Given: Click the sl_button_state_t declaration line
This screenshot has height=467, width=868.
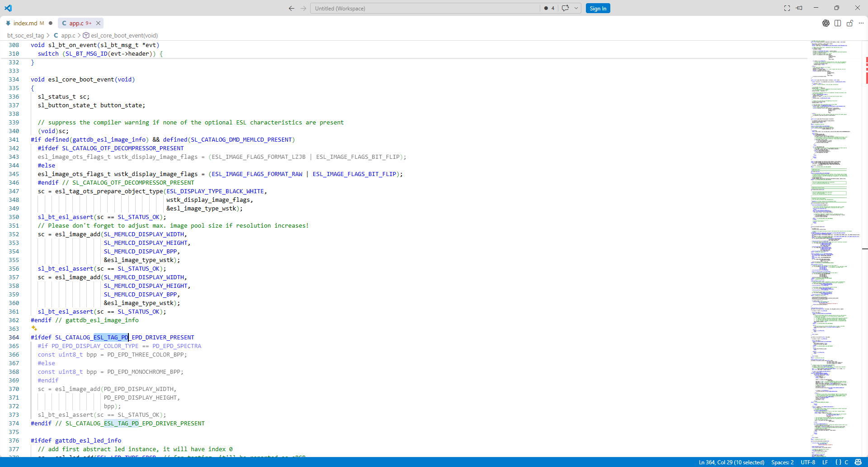Looking at the screenshot, I should (91, 105).
